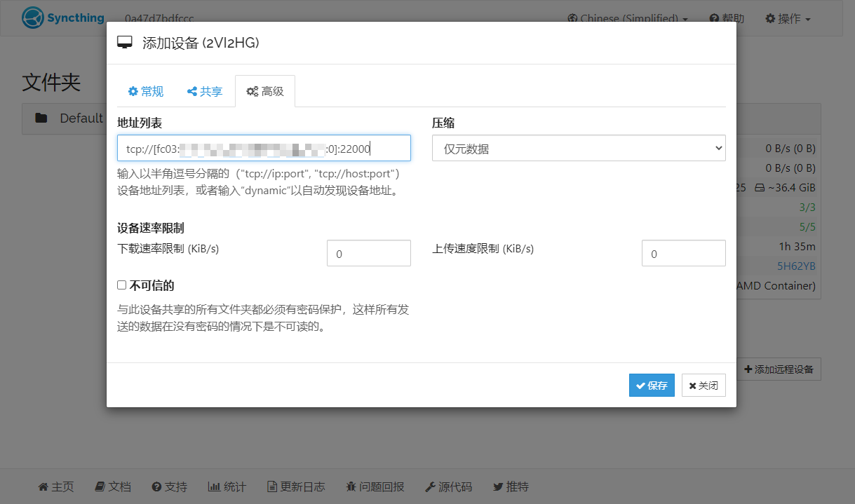The image size is (855, 504).
Task: Click the Syncthing logo icon
Action: click(x=33, y=18)
